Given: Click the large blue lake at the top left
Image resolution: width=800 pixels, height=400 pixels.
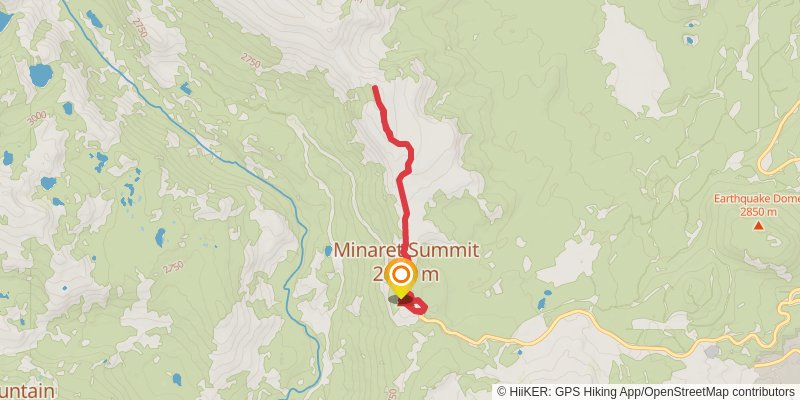Looking at the screenshot, I should point(41,75).
